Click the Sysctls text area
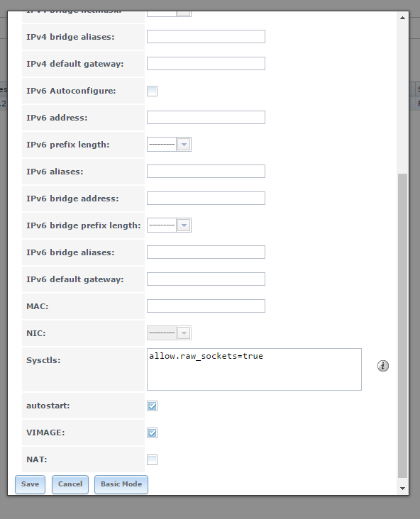The image size is (420, 519). (x=254, y=369)
